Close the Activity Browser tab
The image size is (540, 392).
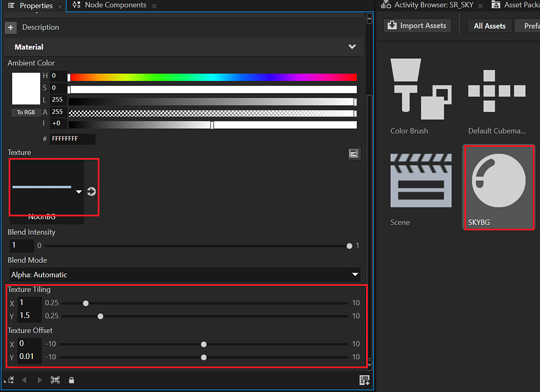point(480,6)
